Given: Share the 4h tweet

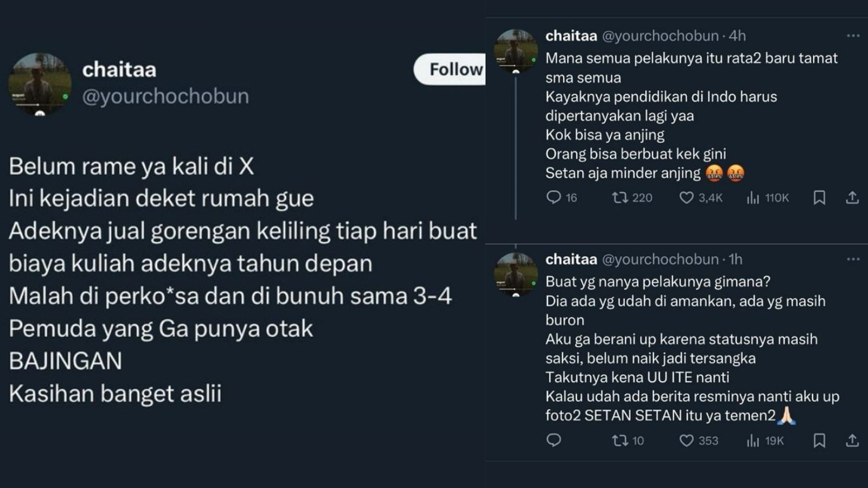Looking at the screenshot, I should [x=852, y=198].
